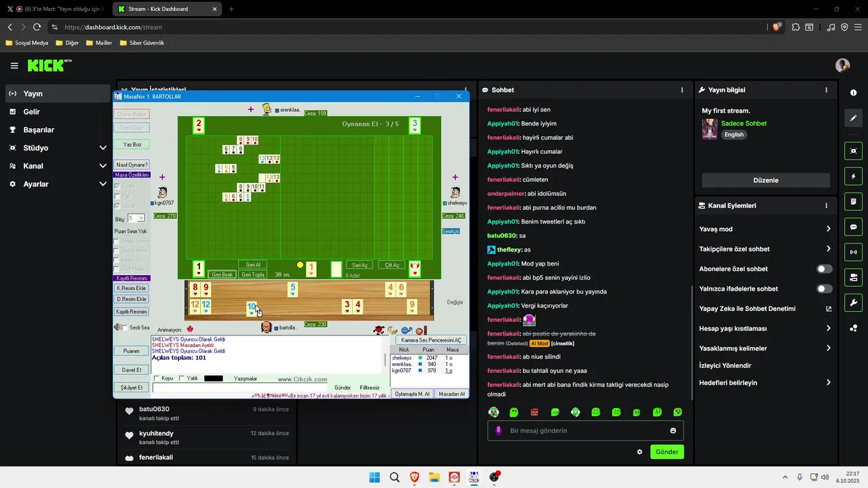The image size is (868, 488).
Task: Click the red flower Animasyon icon
Action: pos(190,329)
